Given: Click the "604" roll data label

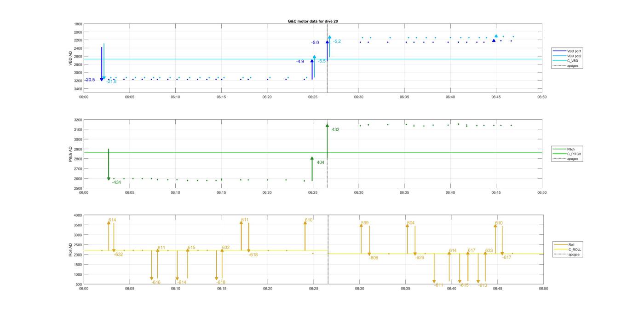Looking at the screenshot, I should pos(411,223).
